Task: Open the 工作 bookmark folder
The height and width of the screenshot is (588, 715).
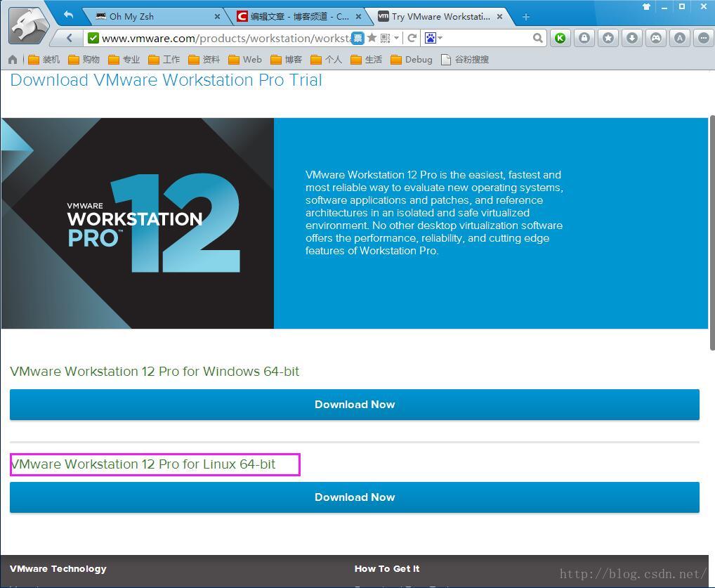Action: tap(164, 59)
